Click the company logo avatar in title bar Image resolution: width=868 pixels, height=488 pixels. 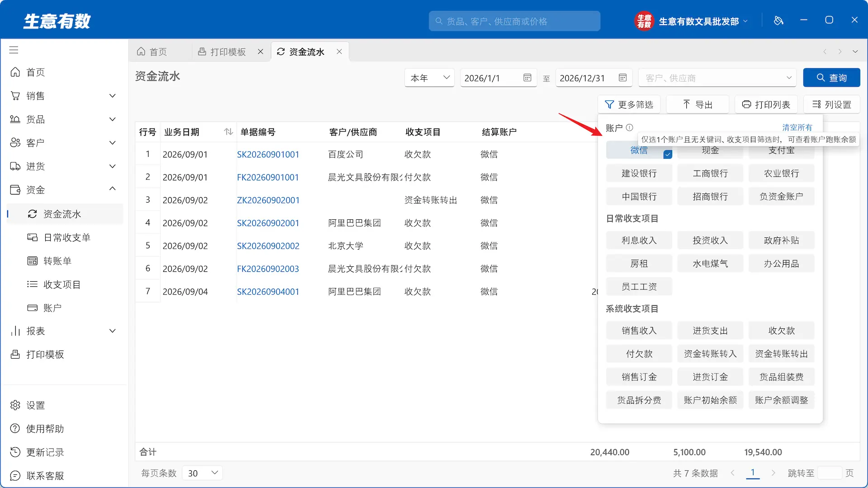tap(644, 21)
